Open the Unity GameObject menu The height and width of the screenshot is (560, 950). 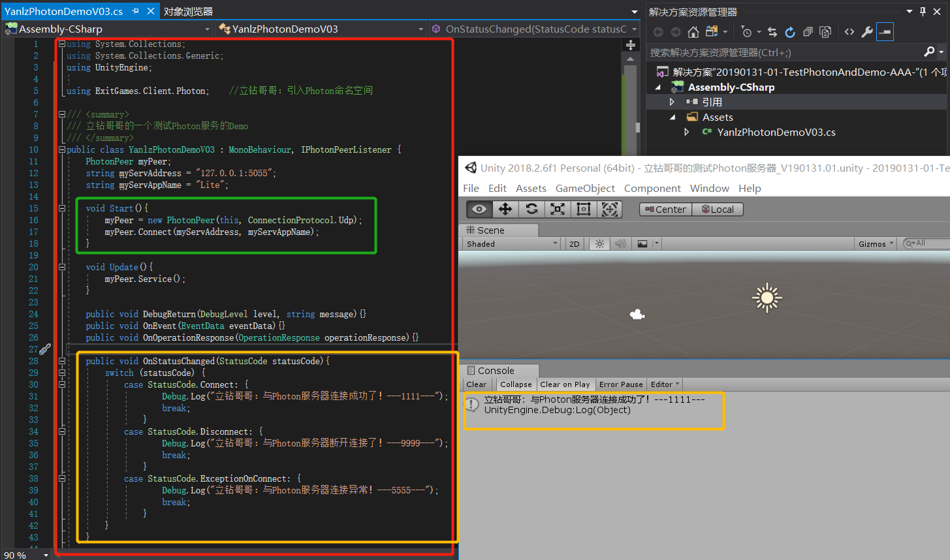pos(585,188)
